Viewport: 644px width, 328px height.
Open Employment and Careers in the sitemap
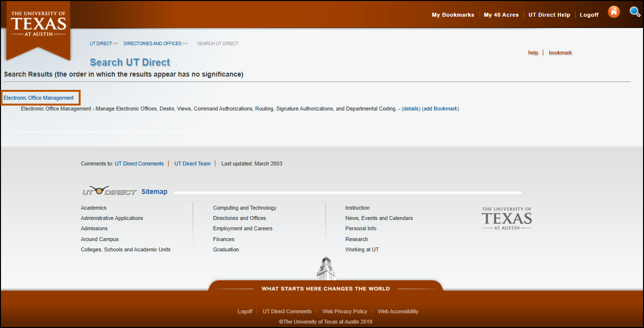click(x=243, y=228)
